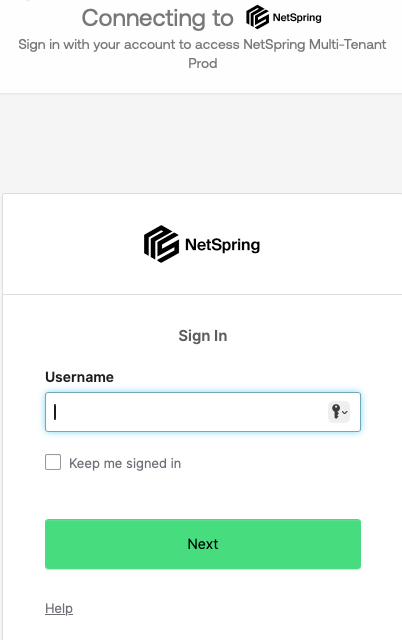Click the divider line below the card logo
The image size is (402, 640).
tap(202, 294)
